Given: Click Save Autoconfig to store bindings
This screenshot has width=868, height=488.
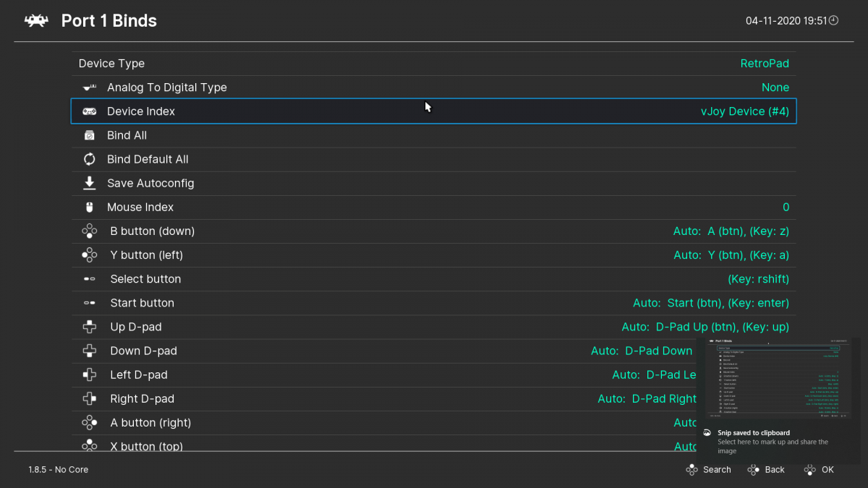Looking at the screenshot, I should 434,183.
